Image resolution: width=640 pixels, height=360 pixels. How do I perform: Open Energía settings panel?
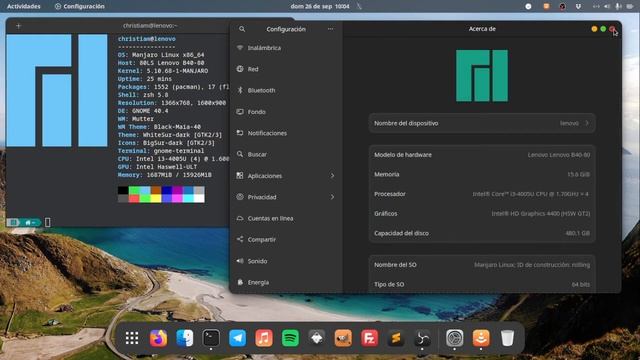(286, 282)
